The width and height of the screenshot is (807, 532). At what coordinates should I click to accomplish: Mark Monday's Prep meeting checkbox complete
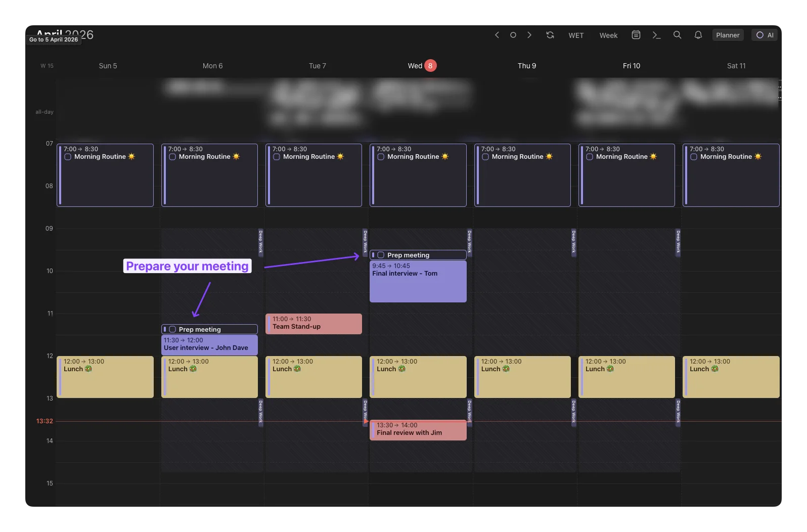pyautogui.click(x=172, y=329)
